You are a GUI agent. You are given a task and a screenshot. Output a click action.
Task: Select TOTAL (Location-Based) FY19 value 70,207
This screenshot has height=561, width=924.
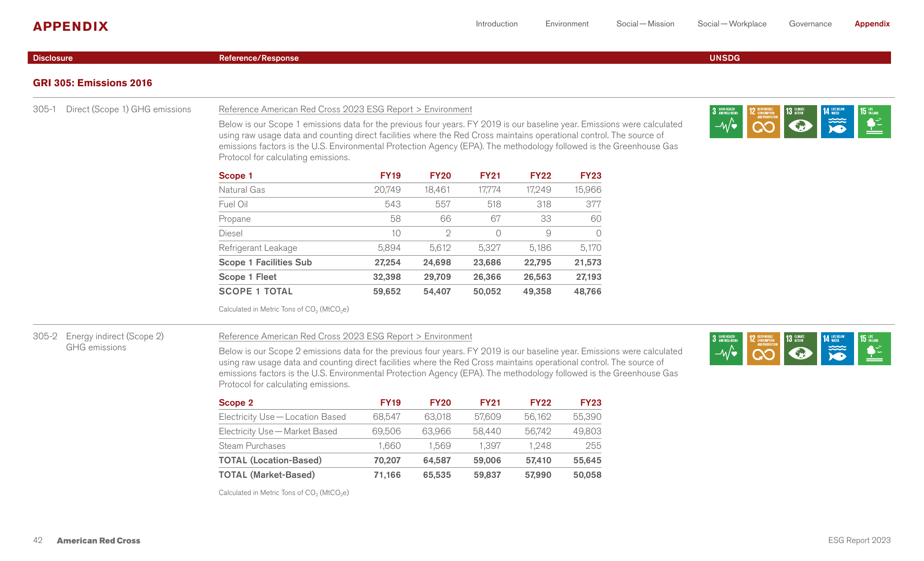pyautogui.click(x=387, y=460)
